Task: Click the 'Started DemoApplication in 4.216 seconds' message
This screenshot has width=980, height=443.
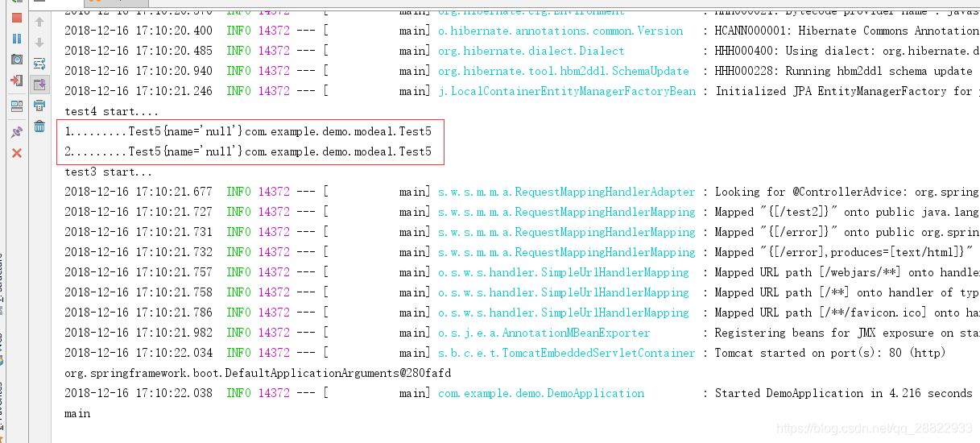Action: pos(844,393)
